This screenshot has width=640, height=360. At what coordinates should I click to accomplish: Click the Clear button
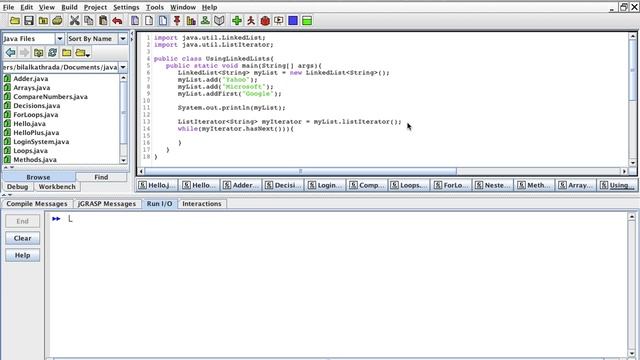(22, 238)
